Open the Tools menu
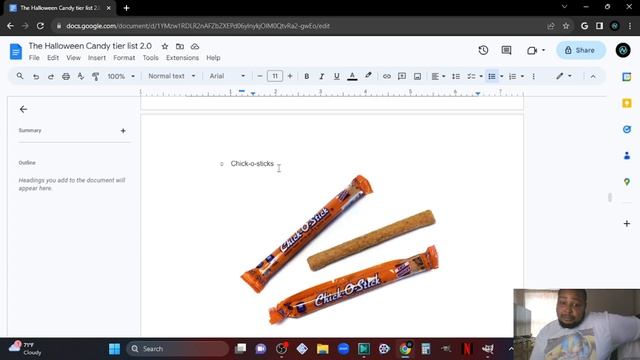 tap(150, 58)
